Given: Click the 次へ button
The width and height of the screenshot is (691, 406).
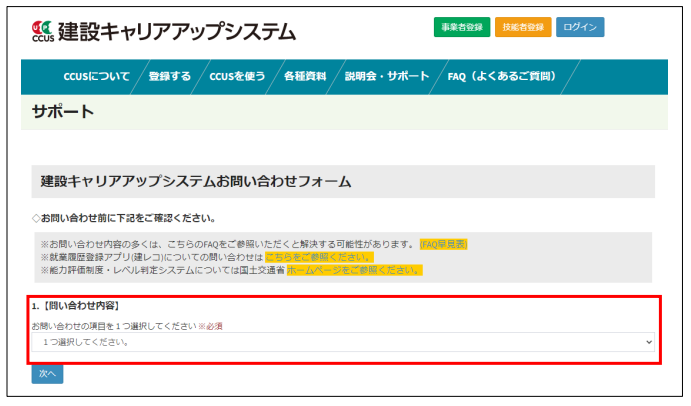Looking at the screenshot, I should (x=47, y=373).
